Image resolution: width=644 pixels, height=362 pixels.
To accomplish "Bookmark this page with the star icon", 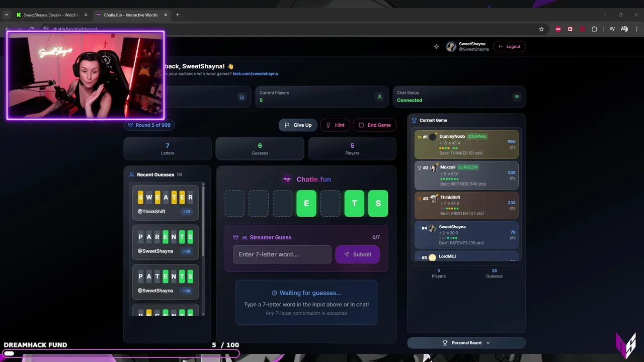I will [541, 29].
